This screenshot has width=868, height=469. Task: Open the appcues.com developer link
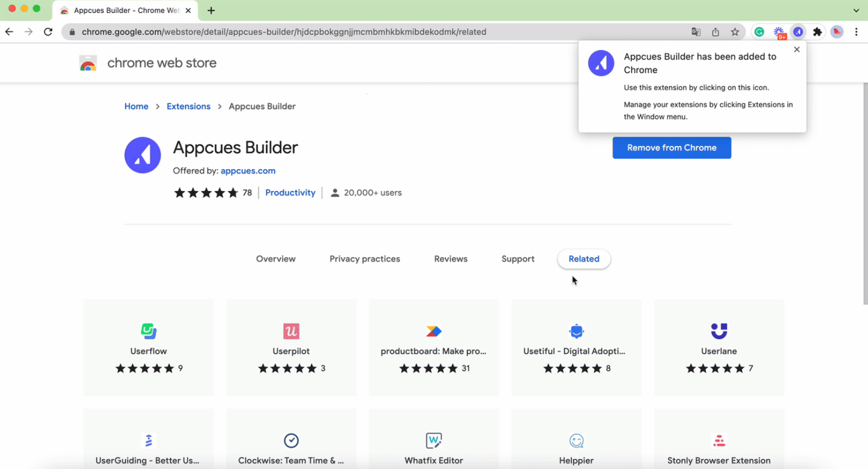(x=248, y=171)
